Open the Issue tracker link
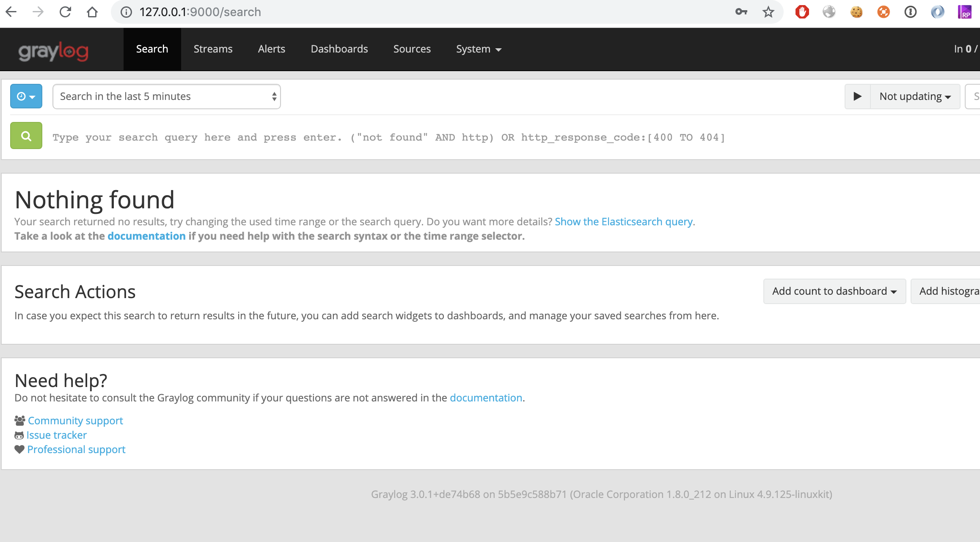 (56, 435)
